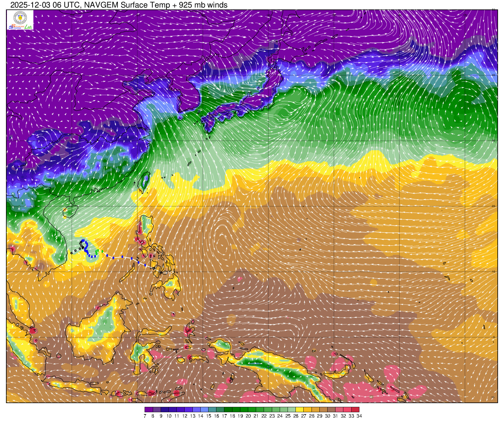
Task: Select the first purple swatch at 7
Action: [149, 410]
